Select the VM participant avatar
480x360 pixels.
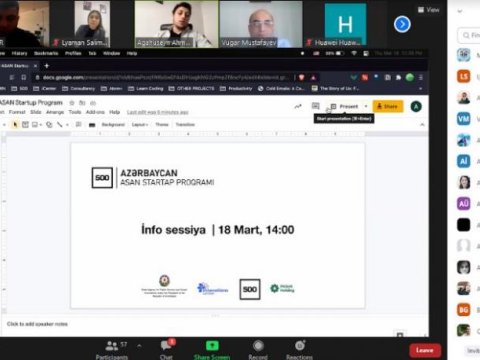464,119
